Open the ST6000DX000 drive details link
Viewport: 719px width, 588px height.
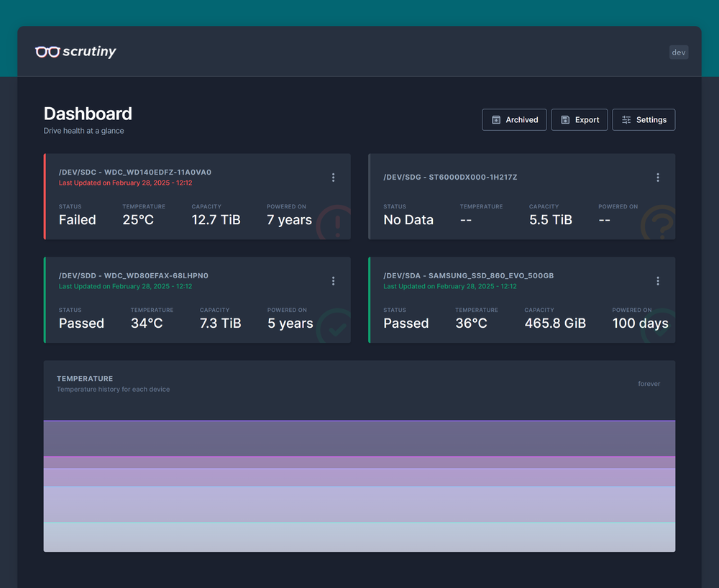(x=450, y=178)
